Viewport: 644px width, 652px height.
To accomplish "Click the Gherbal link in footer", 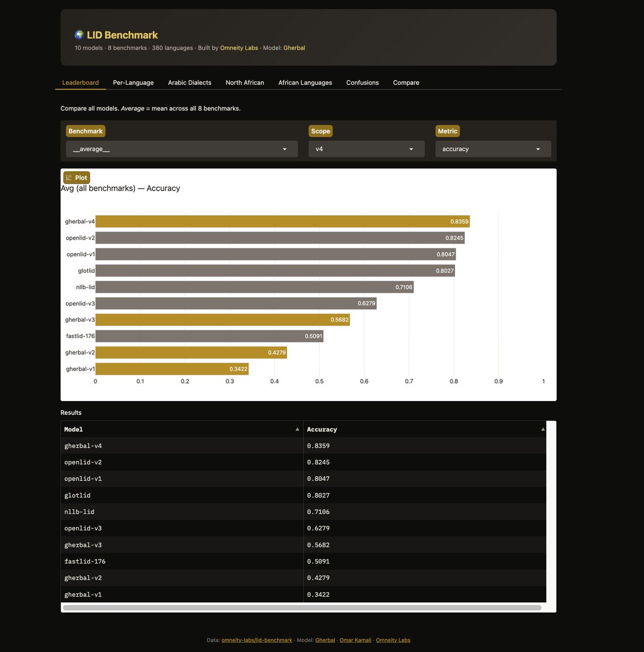I will pos(325,640).
